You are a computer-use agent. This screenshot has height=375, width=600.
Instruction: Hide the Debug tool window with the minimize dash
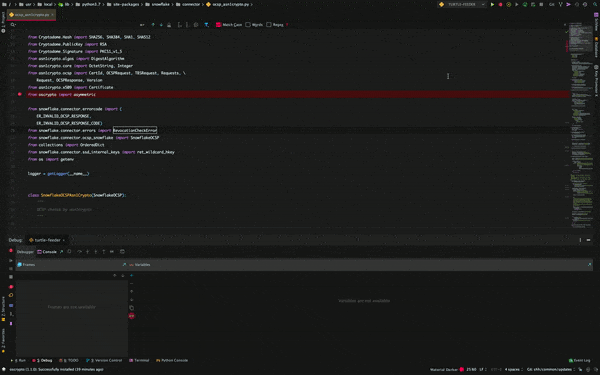pos(589,240)
